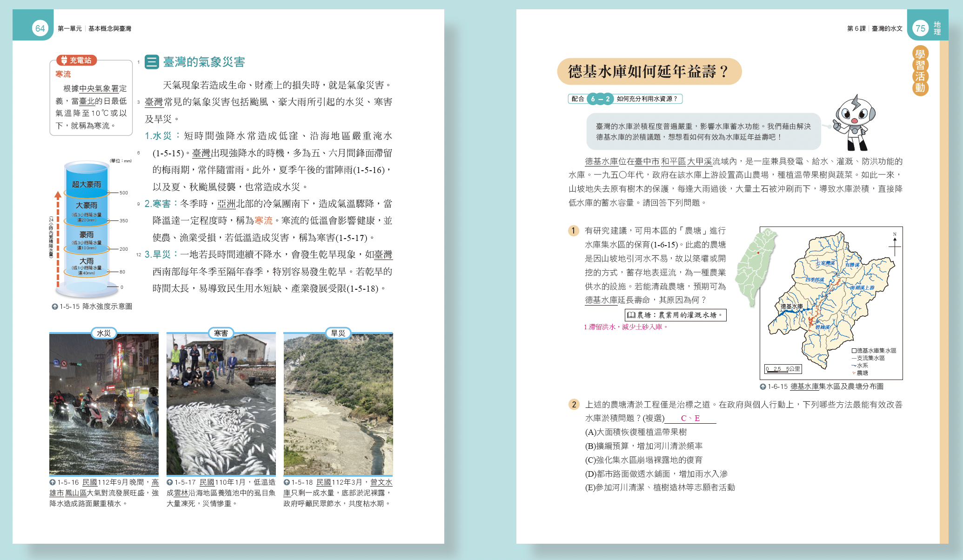Select option (C)強化集水區崩塌裸露地的復育
This screenshot has width=963, height=560.
pyautogui.click(x=644, y=460)
